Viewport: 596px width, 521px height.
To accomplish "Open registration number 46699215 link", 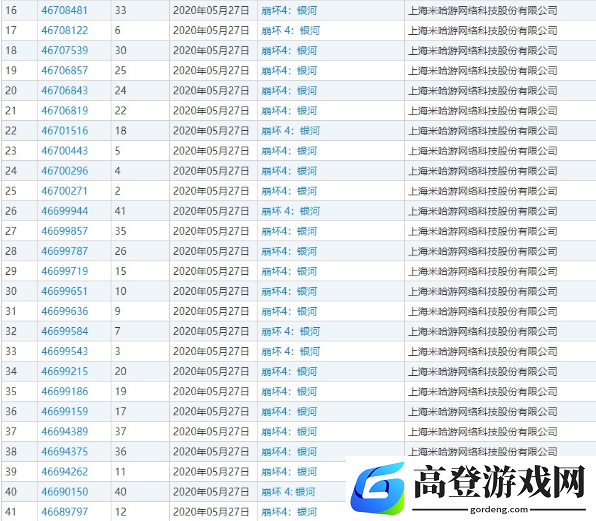I will tap(64, 371).
